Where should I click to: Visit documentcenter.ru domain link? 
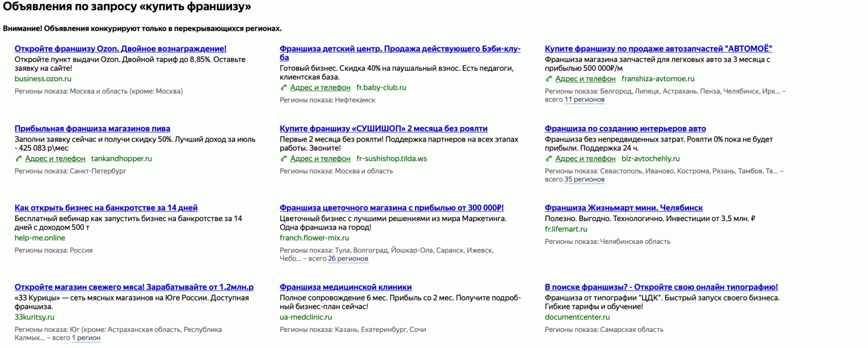(577, 317)
